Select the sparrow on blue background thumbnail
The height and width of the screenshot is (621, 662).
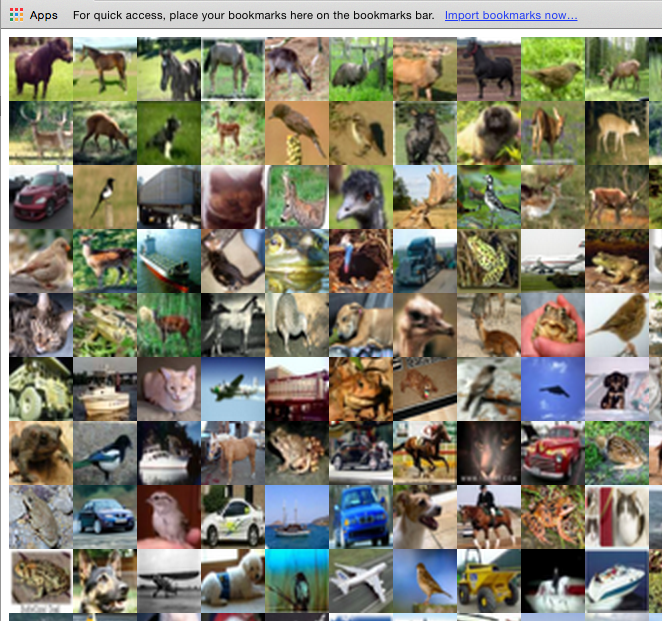(x=425, y=581)
